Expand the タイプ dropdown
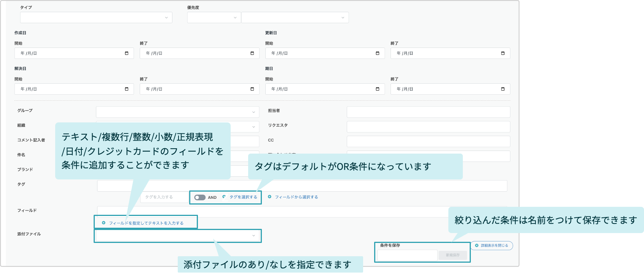The image size is (644, 276). (96, 17)
